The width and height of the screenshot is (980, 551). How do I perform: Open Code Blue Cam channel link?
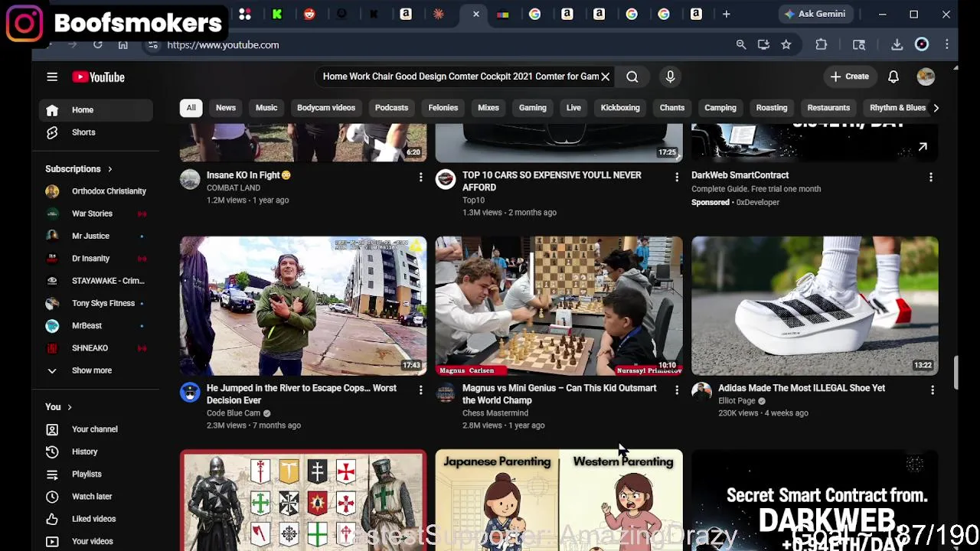point(234,413)
